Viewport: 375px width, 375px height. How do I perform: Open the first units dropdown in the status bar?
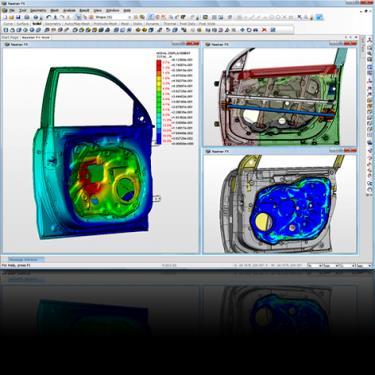click(314, 266)
